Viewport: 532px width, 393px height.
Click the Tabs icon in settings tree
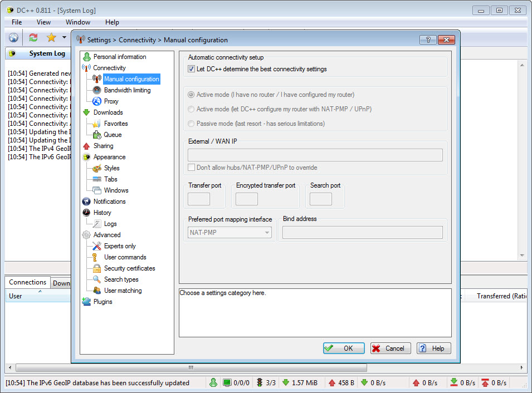[97, 179]
